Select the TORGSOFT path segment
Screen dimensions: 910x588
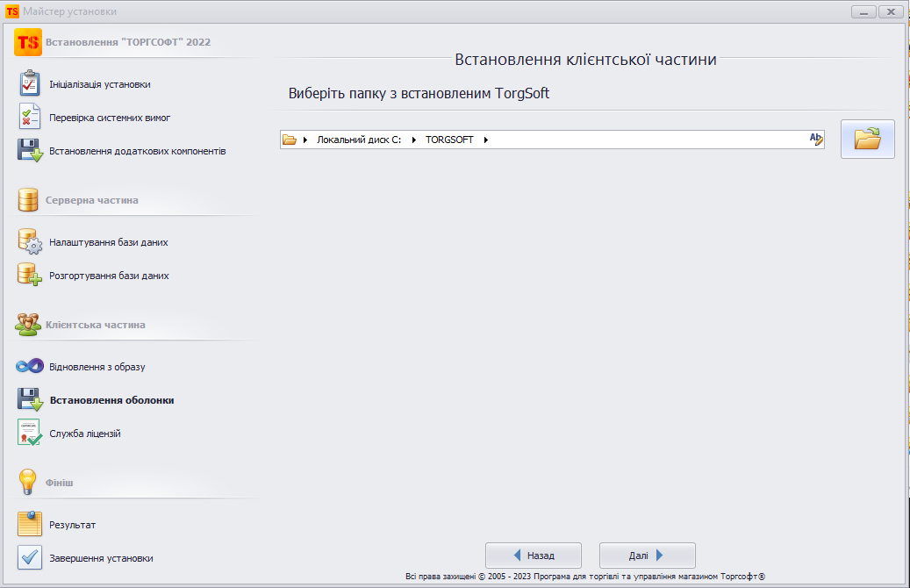tap(449, 140)
